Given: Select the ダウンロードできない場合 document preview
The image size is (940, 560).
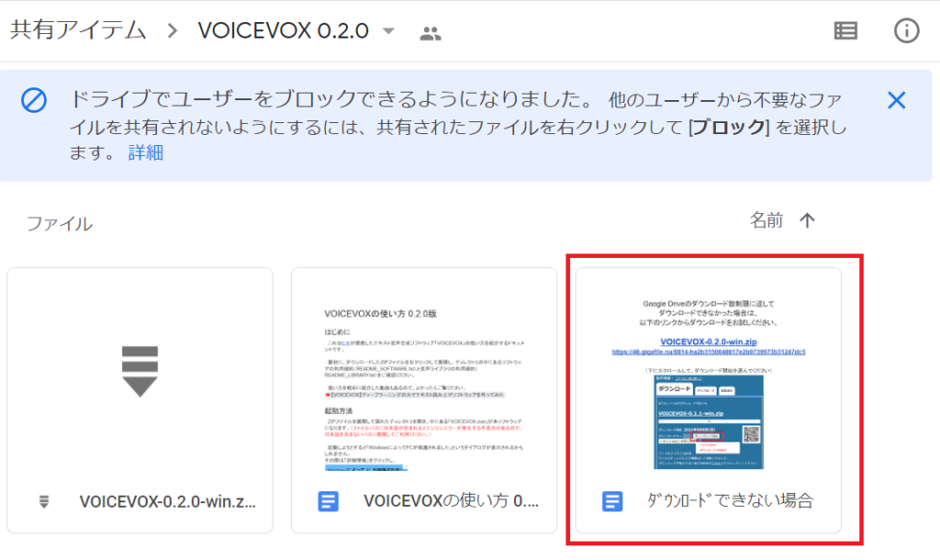Looking at the screenshot, I should coord(708,376).
